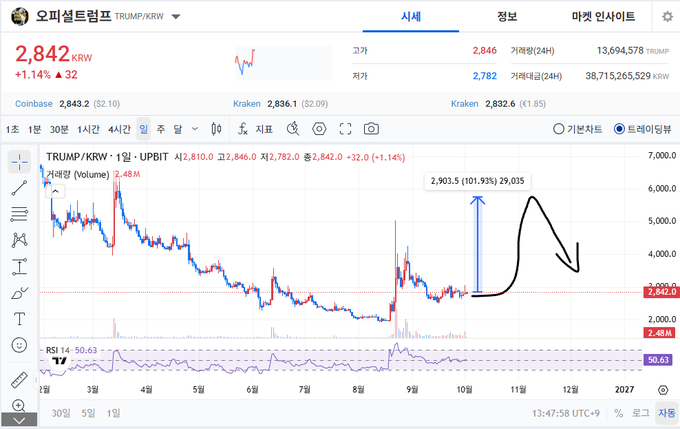Image resolution: width=680 pixels, height=429 pixels.
Task: Switch to the 시세 tab
Action: (x=411, y=16)
